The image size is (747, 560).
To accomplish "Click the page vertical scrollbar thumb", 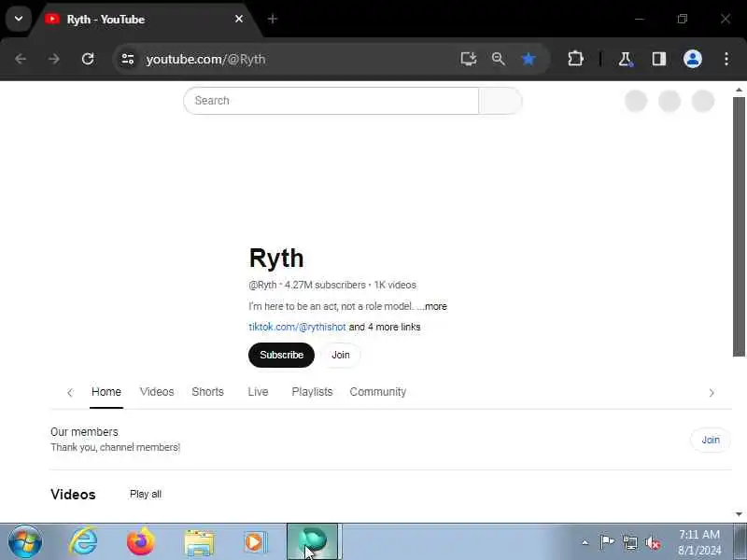I will (739, 226).
